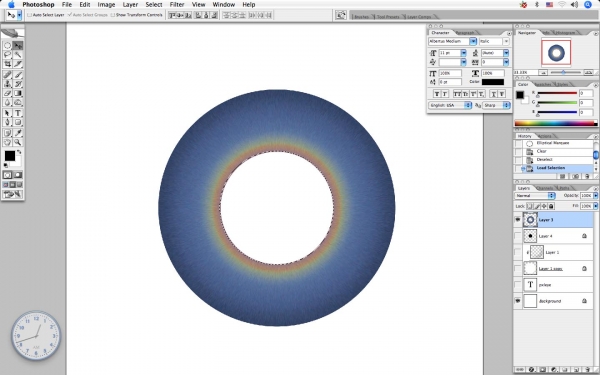
Task: Open the Layer menu
Action: (x=130, y=5)
